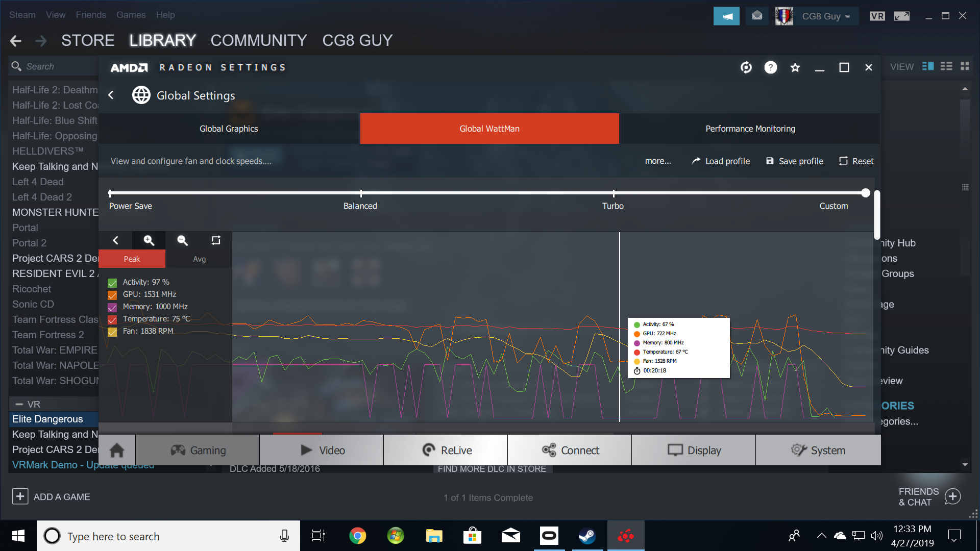Open the Friends menu in Steam
The image size is (980, 551).
(x=91, y=15)
